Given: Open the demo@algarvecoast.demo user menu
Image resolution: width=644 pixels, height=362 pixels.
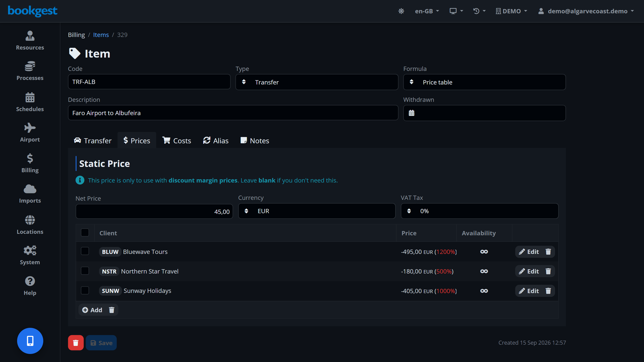Looking at the screenshot, I should click(586, 11).
